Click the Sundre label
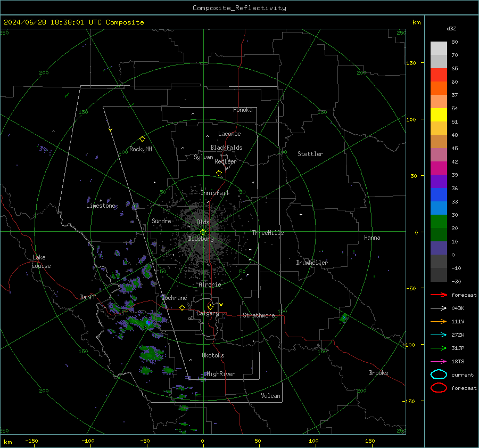Image resolution: width=479 pixels, height=448 pixels. point(161,221)
